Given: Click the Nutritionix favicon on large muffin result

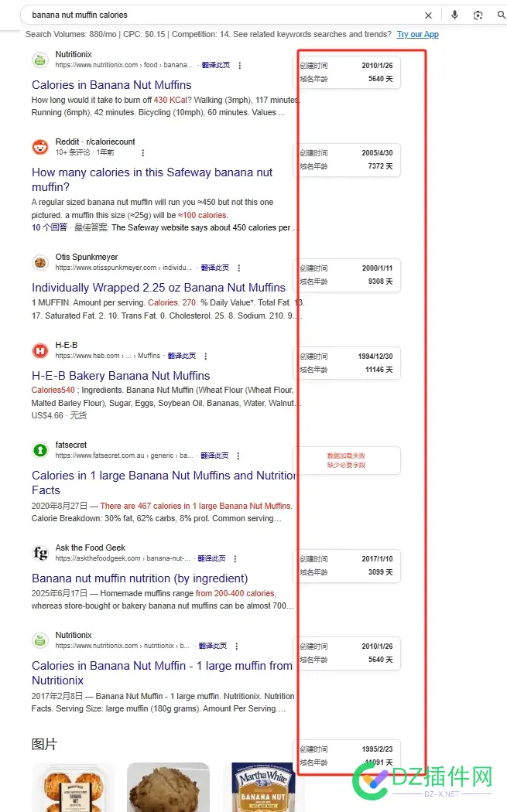Looking at the screenshot, I should (40, 640).
